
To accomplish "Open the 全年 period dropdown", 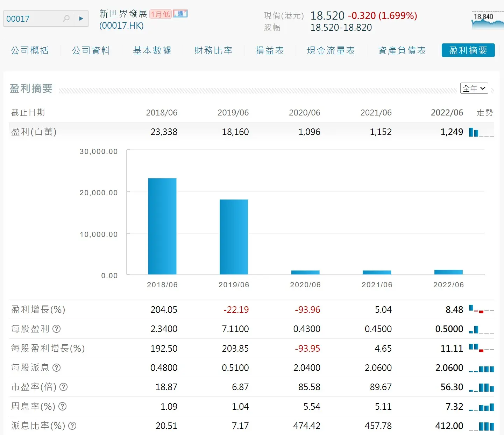I will pos(474,89).
